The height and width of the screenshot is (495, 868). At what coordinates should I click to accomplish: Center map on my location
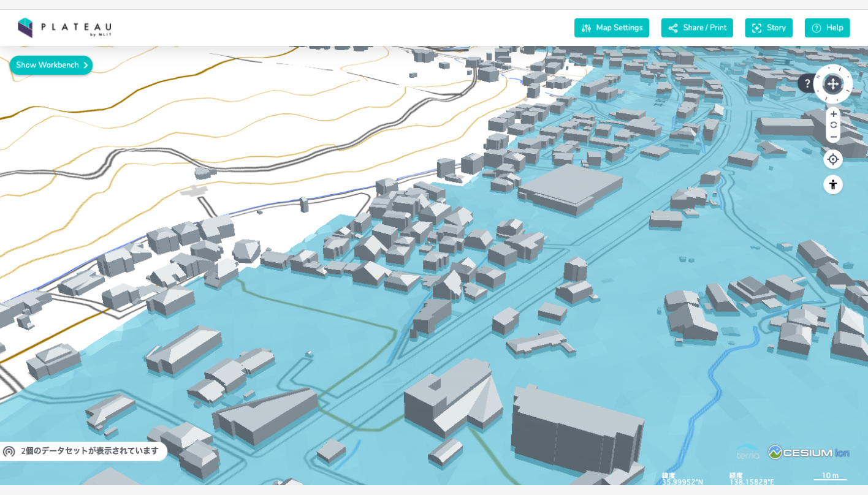(833, 159)
